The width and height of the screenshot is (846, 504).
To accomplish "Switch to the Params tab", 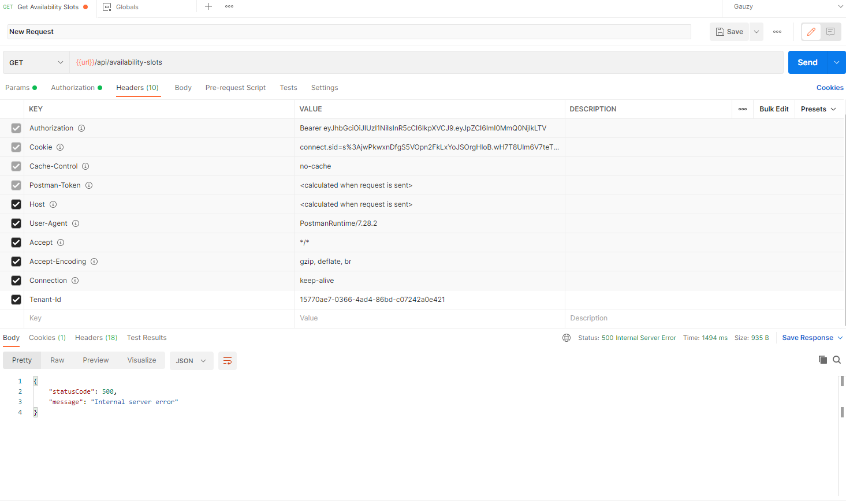I will [x=21, y=88].
